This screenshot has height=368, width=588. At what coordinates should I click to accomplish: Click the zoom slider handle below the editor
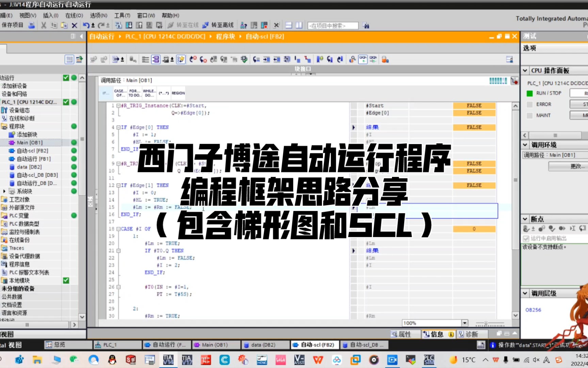click(x=486, y=323)
